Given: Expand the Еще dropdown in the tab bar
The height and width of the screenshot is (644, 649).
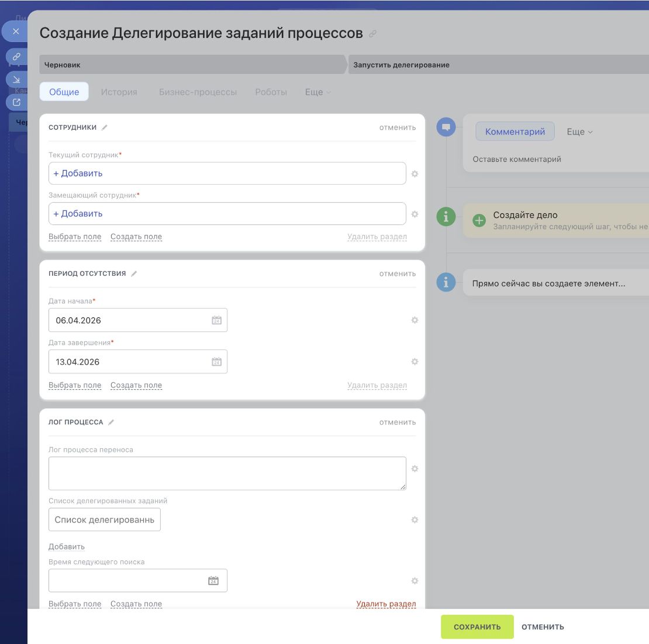Looking at the screenshot, I should [x=317, y=92].
